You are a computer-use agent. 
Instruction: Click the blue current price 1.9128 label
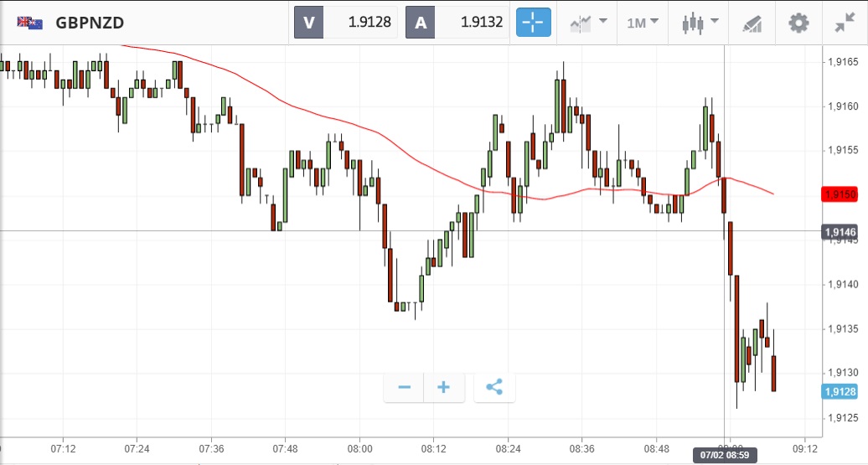tap(840, 391)
